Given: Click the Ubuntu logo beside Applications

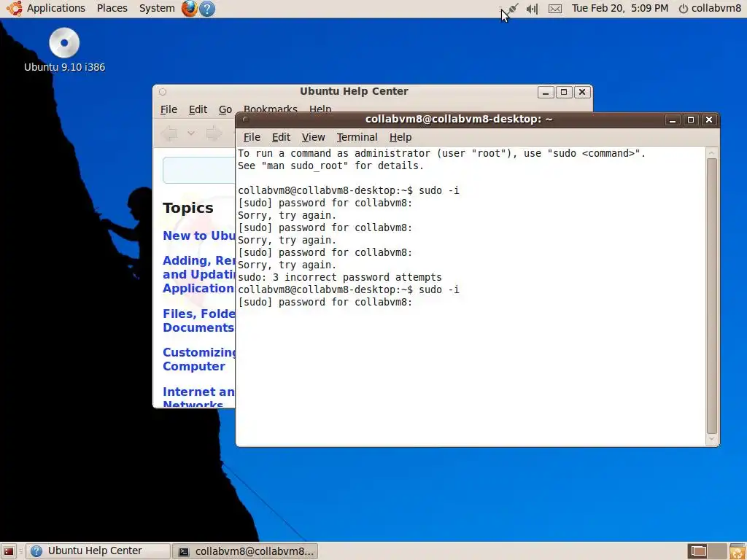Looking at the screenshot, I should coord(15,8).
